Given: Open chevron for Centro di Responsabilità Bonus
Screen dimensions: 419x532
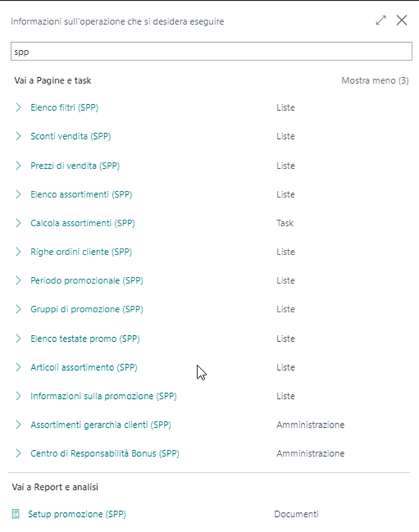Looking at the screenshot, I should click(18, 454).
